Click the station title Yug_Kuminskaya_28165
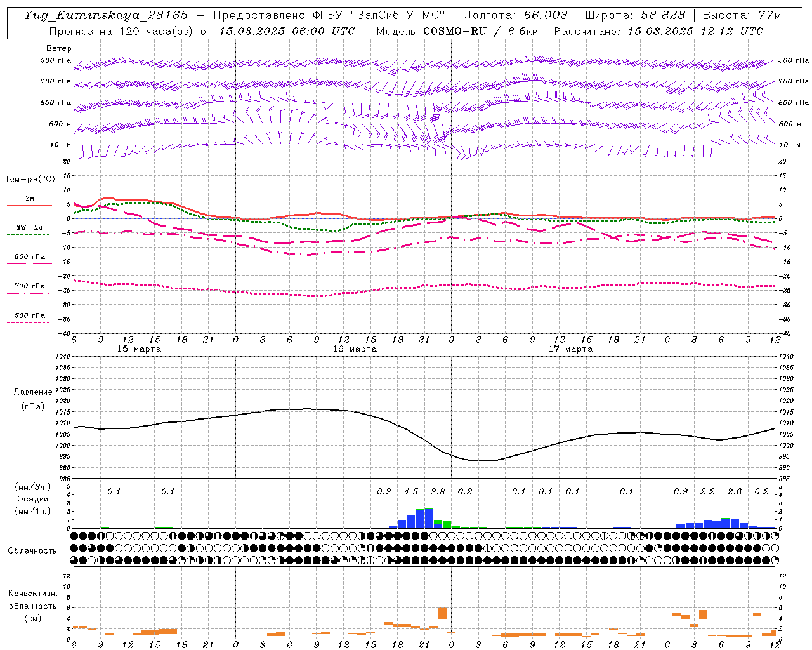The image size is (812, 650). pos(106,15)
